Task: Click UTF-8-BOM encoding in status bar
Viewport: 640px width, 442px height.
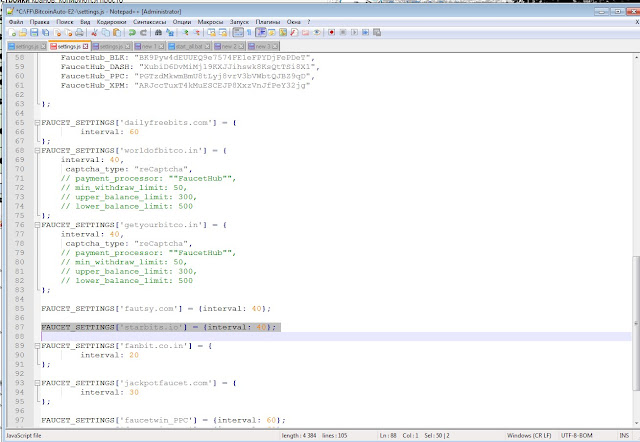Action: pyautogui.click(x=576, y=435)
